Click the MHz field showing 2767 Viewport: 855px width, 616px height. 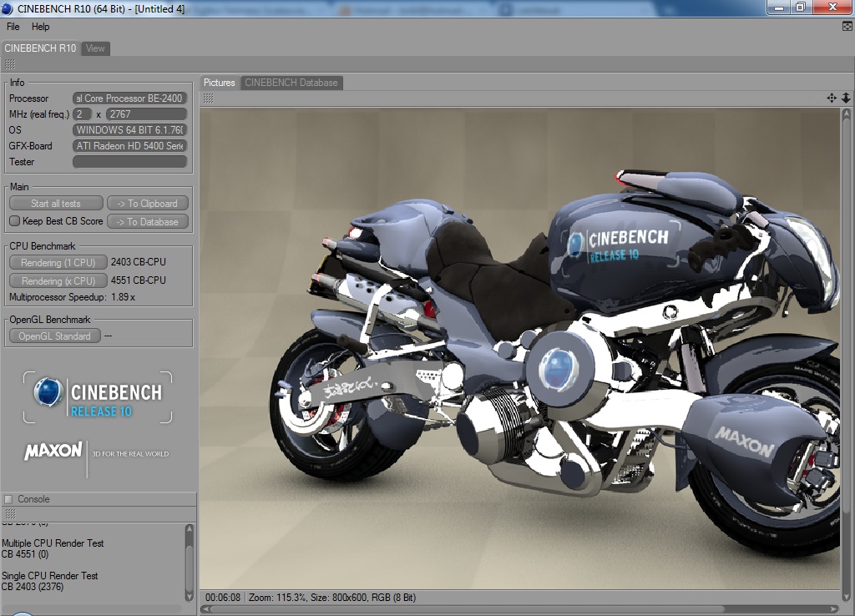(146, 114)
